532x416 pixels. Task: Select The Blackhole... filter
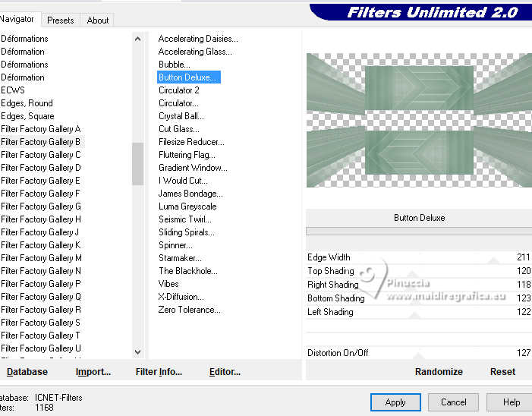click(188, 271)
